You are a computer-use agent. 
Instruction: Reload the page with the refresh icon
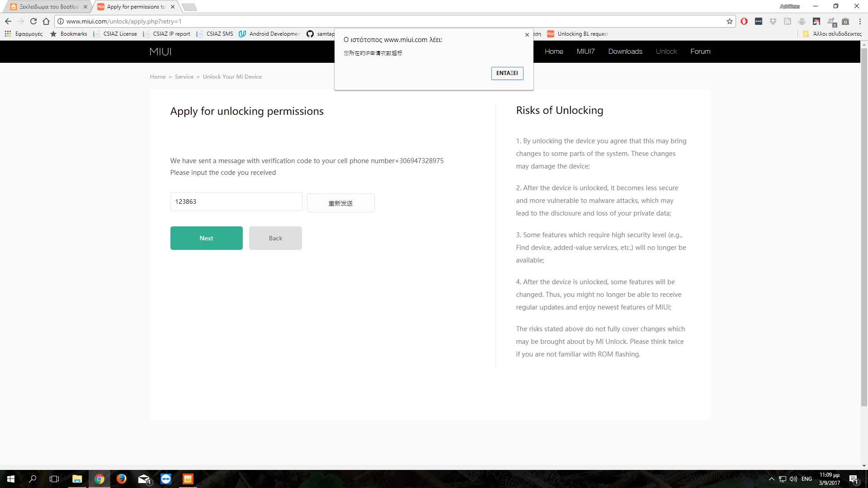(x=33, y=21)
